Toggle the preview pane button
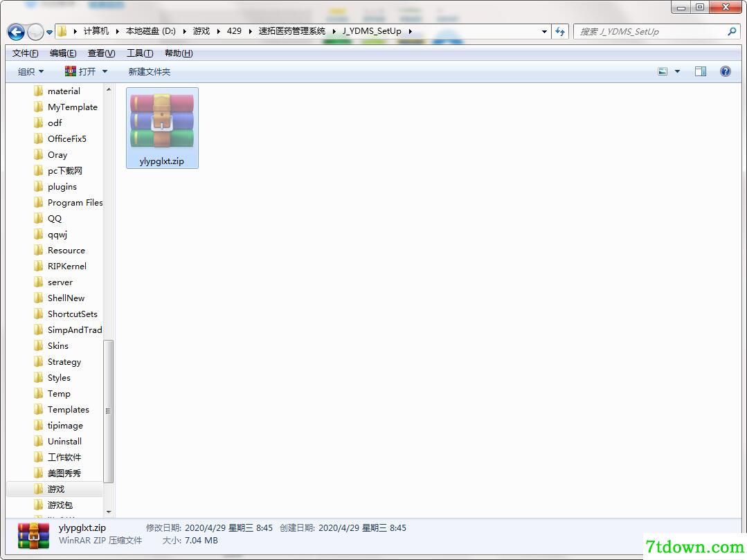This screenshot has height=560, width=747. pyautogui.click(x=701, y=71)
